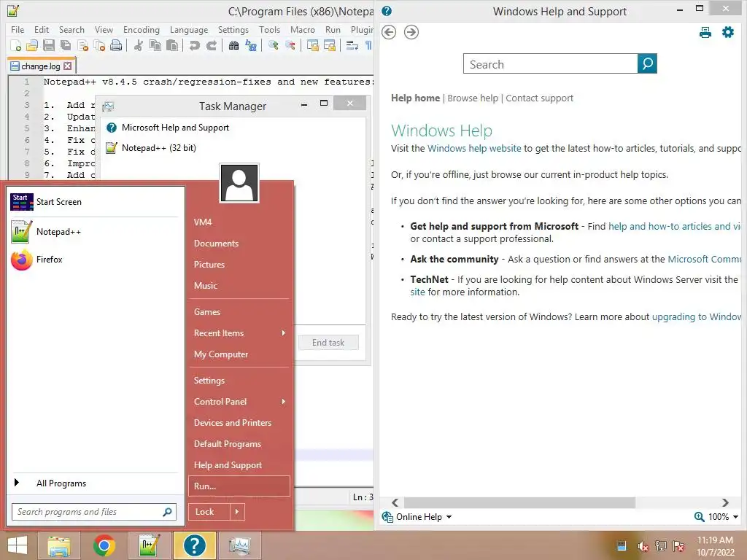Click the Help window horizontal scrollbar
This screenshot has height=560, width=747.
pyautogui.click(x=519, y=502)
